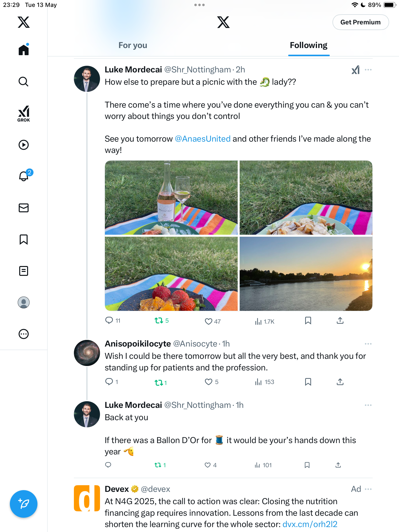Open the messages envelope icon
Image resolution: width=399 pixels, height=532 pixels.
pyautogui.click(x=24, y=208)
